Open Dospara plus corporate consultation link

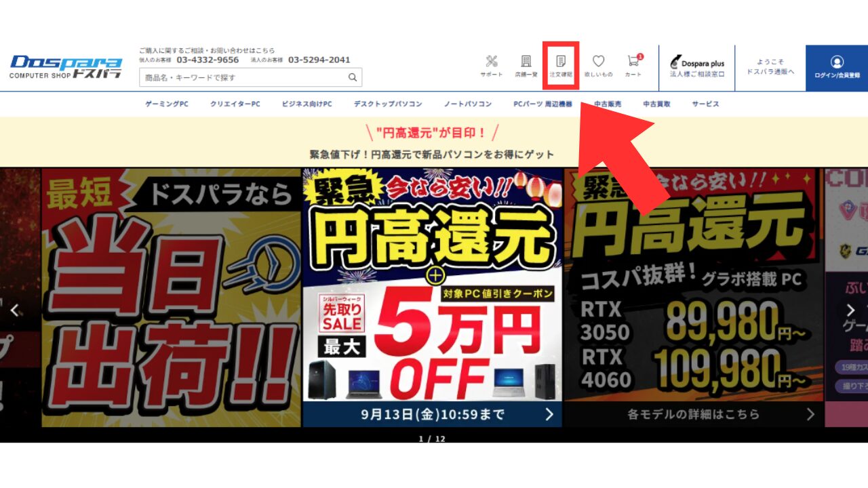coord(697,68)
